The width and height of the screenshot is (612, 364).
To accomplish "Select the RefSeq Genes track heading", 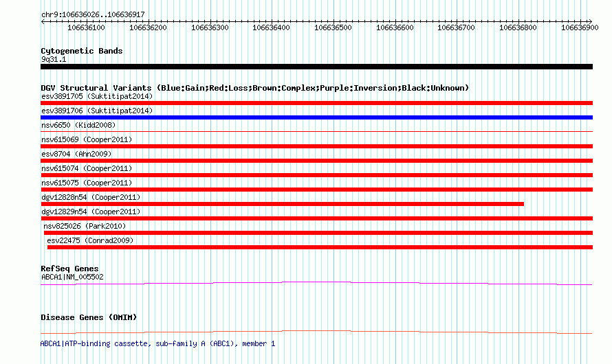I will (x=69, y=269).
